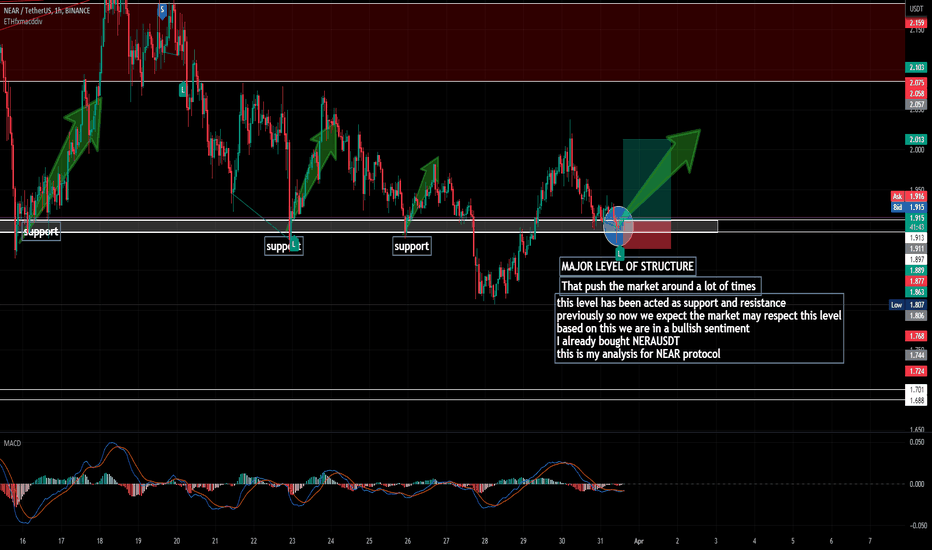This screenshot has height=550, width=932.
Task: Click the 1.911 gray price label
Action: coord(917,249)
